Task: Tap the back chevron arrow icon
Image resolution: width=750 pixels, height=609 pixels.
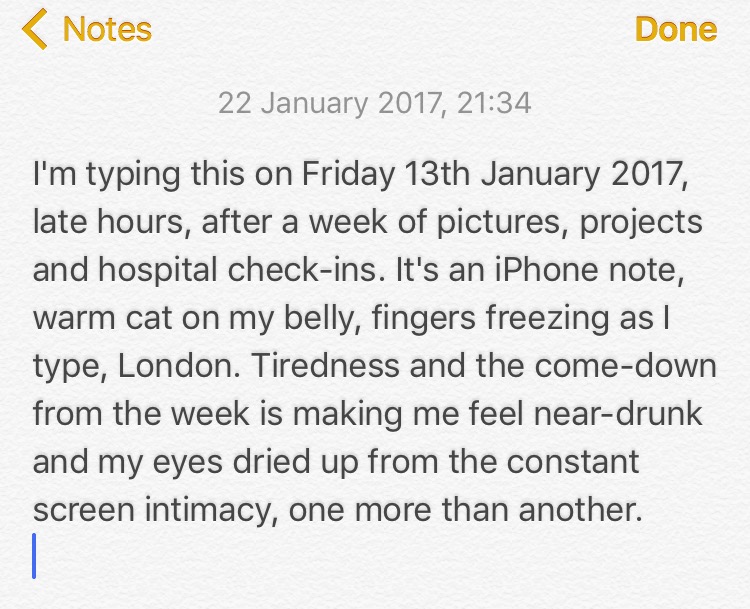Action: pos(33,29)
